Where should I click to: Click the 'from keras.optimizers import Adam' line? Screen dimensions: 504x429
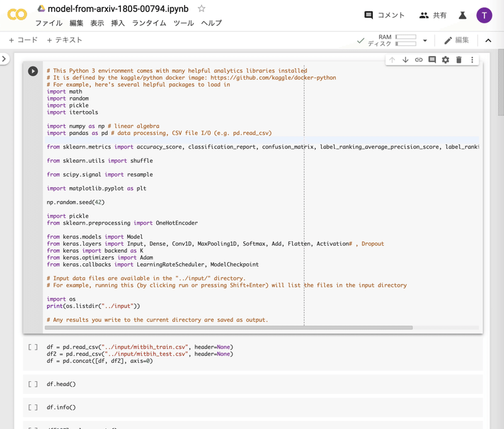pyautogui.click(x=100, y=258)
